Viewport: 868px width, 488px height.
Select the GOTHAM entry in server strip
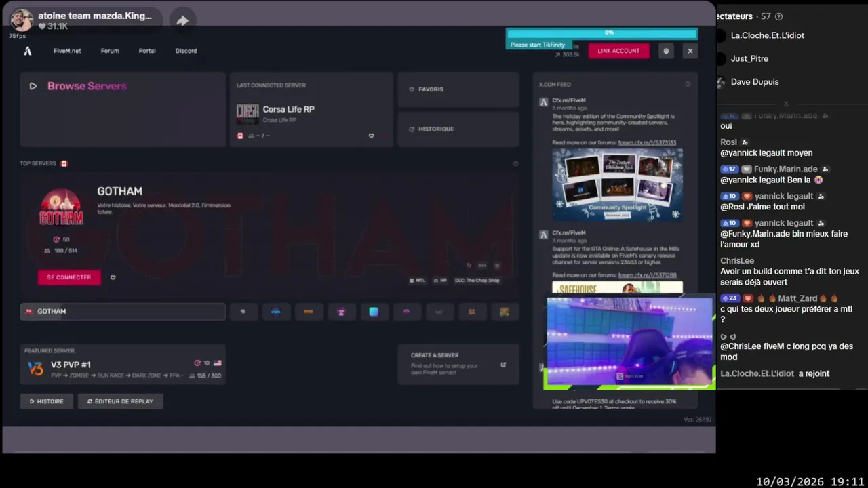[x=123, y=312]
